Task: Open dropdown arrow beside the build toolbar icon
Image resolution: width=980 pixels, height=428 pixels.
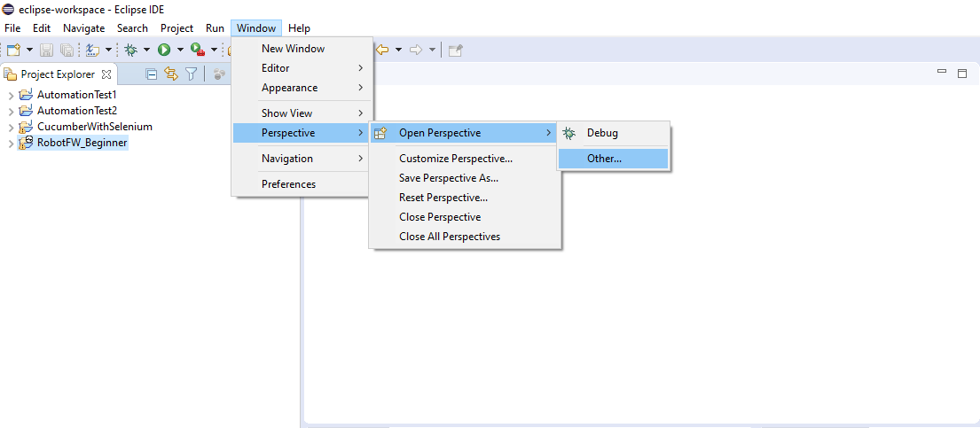Action: pyautogui.click(x=108, y=50)
